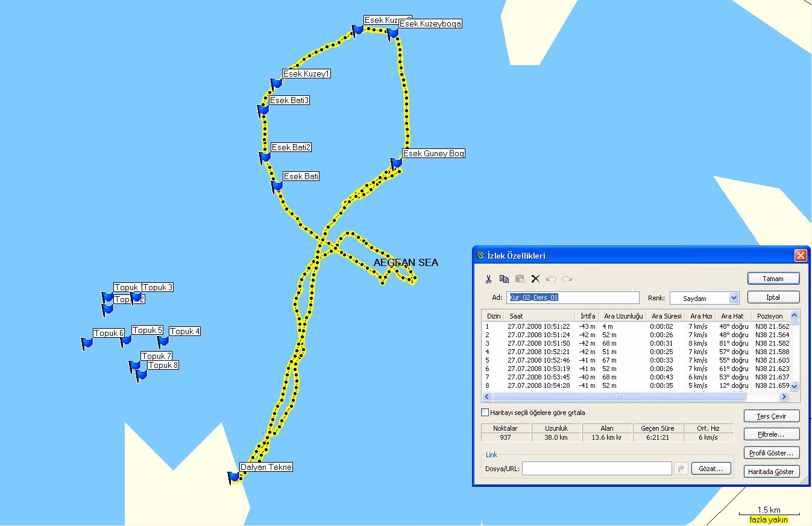
Task: Click the Dosya/URL input field
Action: [x=597, y=469]
